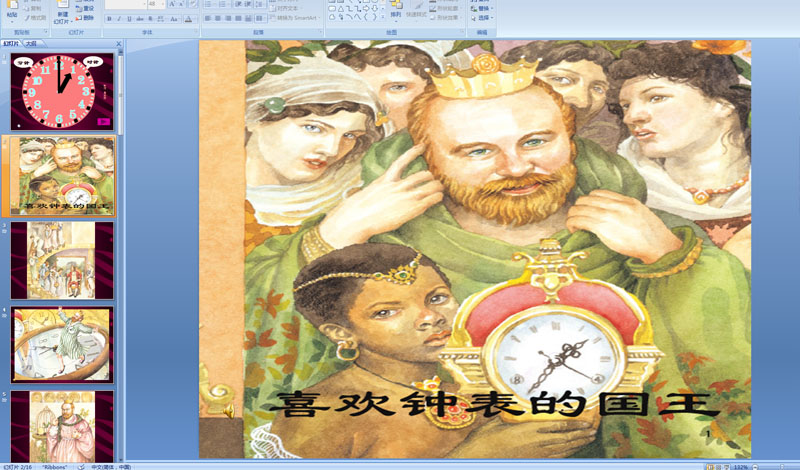Click the Font Color button
Image resolution: width=800 pixels, height=470 pixels.
click(x=188, y=19)
